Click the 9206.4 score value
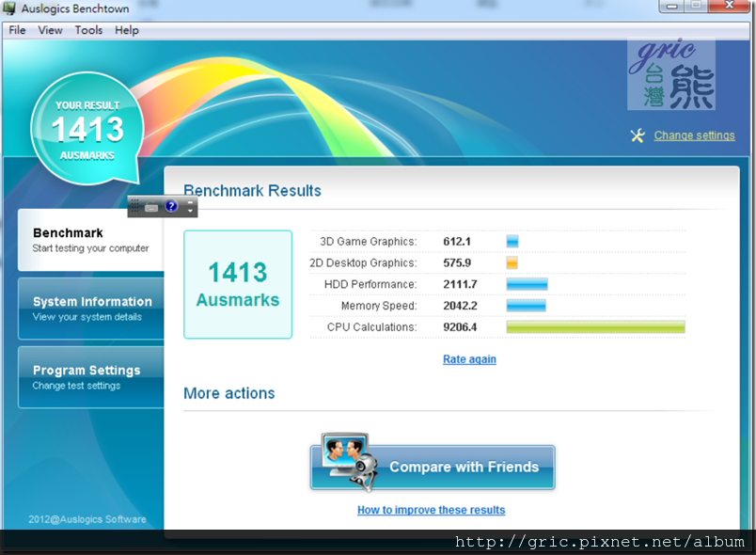 [x=460, y=327]
